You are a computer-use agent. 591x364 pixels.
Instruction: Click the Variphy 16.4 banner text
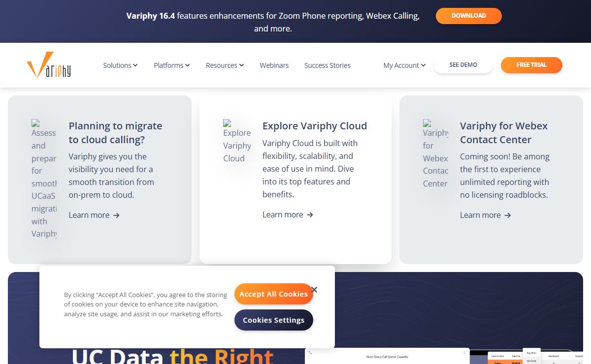(x=273, y=22)
